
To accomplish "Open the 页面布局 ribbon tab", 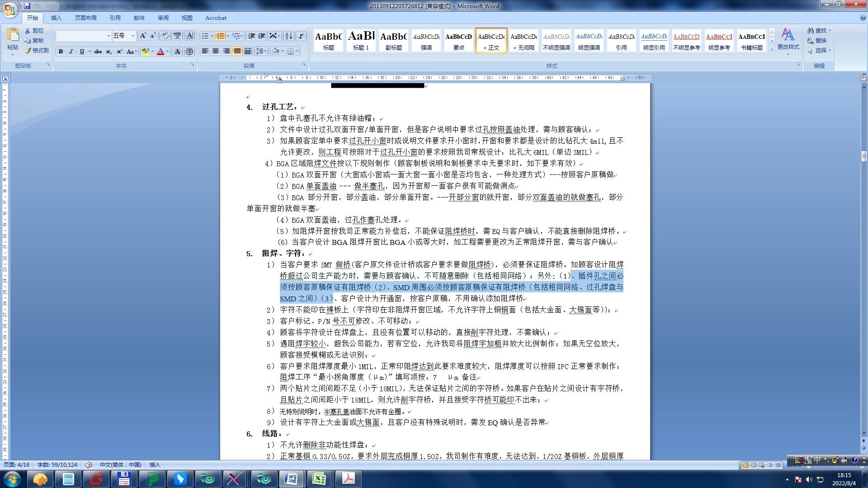I will point(86,18).
